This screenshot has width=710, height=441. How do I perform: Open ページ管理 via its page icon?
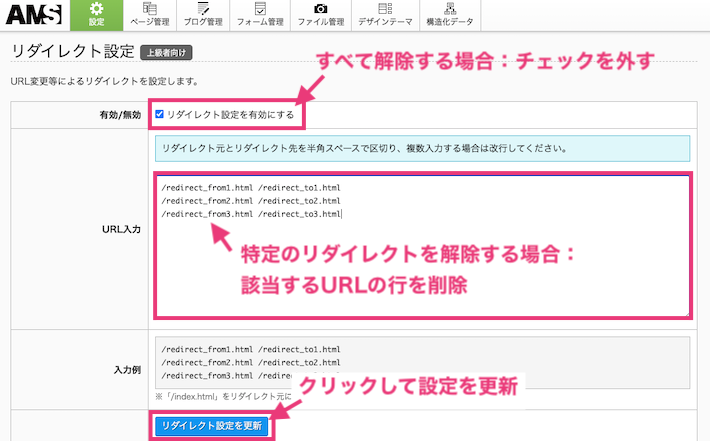click(149, 9)
